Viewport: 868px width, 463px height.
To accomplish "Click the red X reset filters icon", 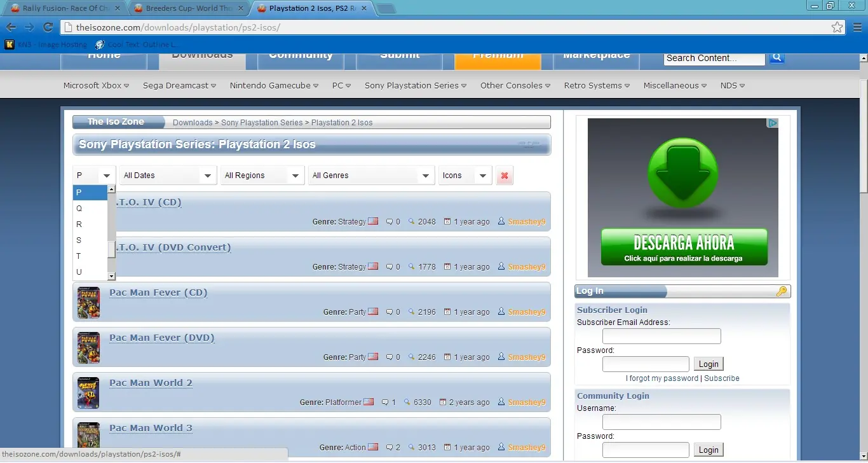I will click(505, 176).
